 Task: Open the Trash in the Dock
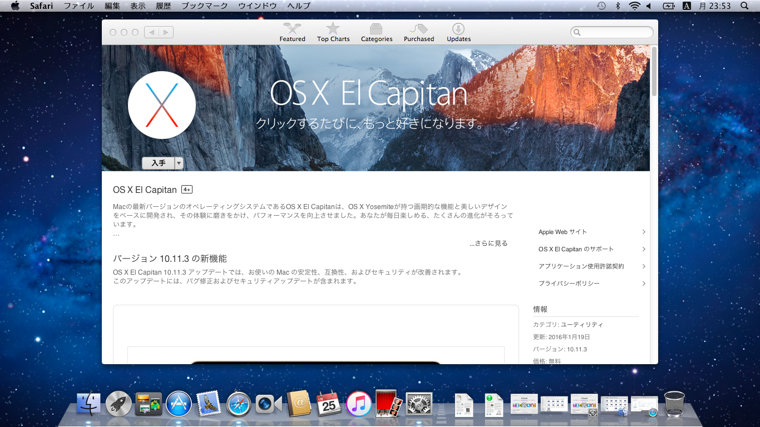(674, 404)
